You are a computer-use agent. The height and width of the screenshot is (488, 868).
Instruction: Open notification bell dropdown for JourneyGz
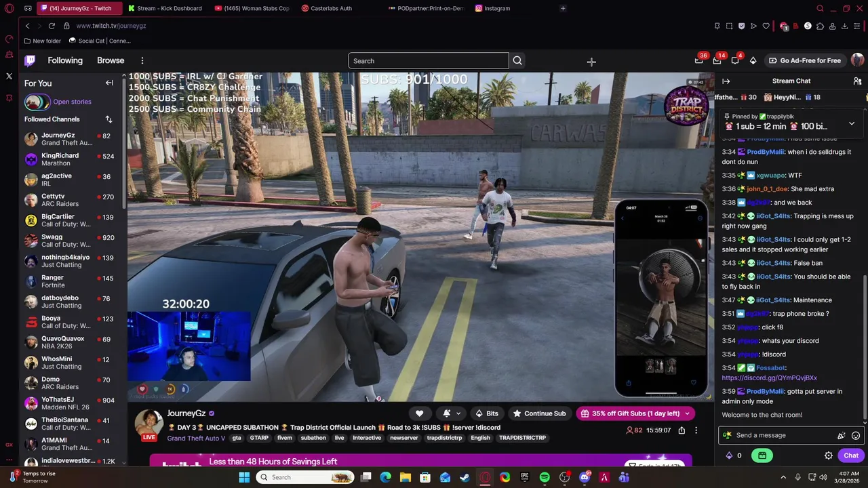(452, 413)
